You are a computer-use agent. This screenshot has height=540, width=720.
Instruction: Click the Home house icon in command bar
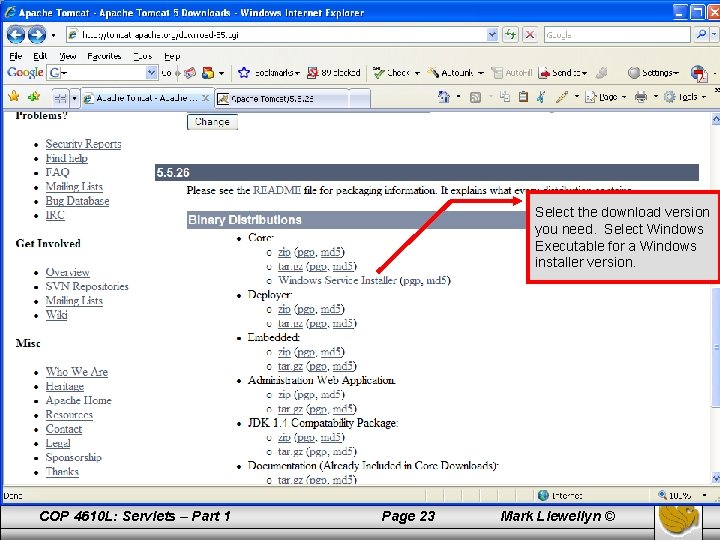[444, 97]
